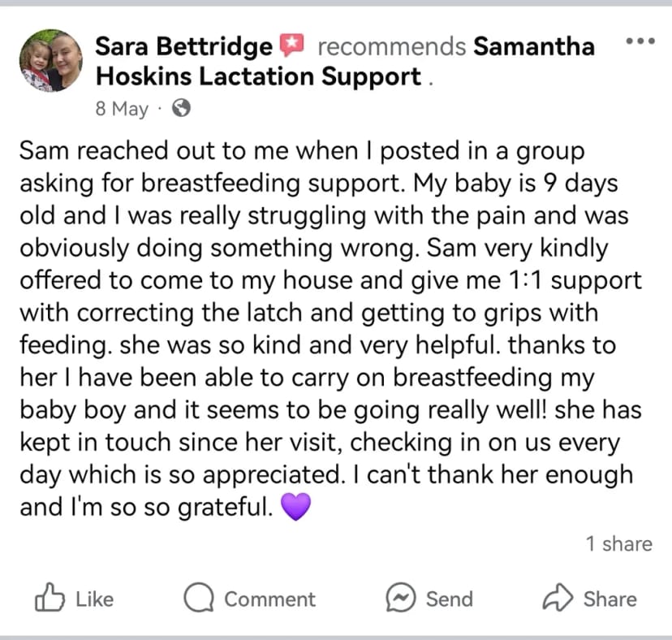
Task: Open Sara Bettridge's profile name link
Action: pos(184,46)
